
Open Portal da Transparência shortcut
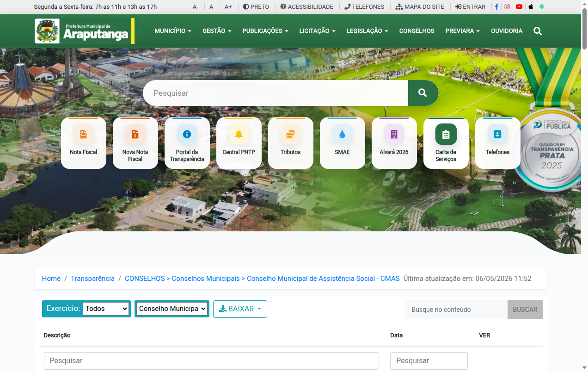[x=187, y=143]
